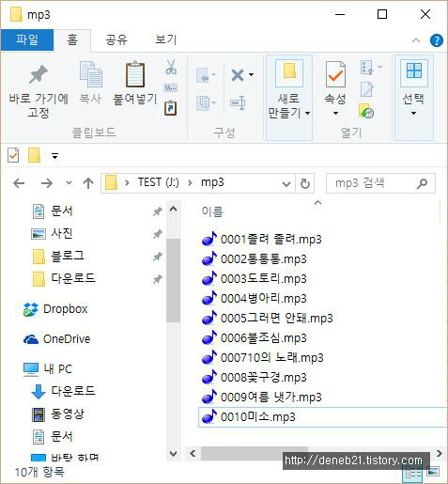Open the 선택 dropdown arrow

(413, 113)
